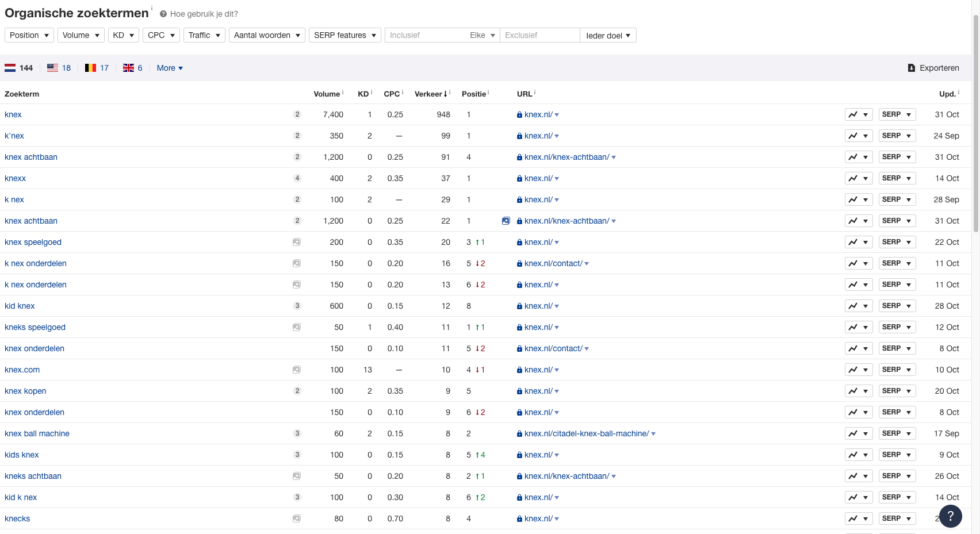Click SERP features badge 2 for knex kopen

point(297,391)
